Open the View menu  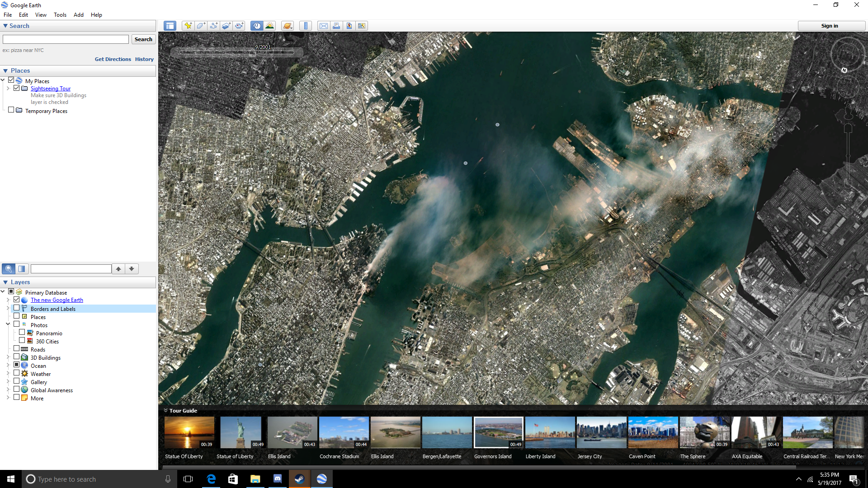[x=41, y=15]
